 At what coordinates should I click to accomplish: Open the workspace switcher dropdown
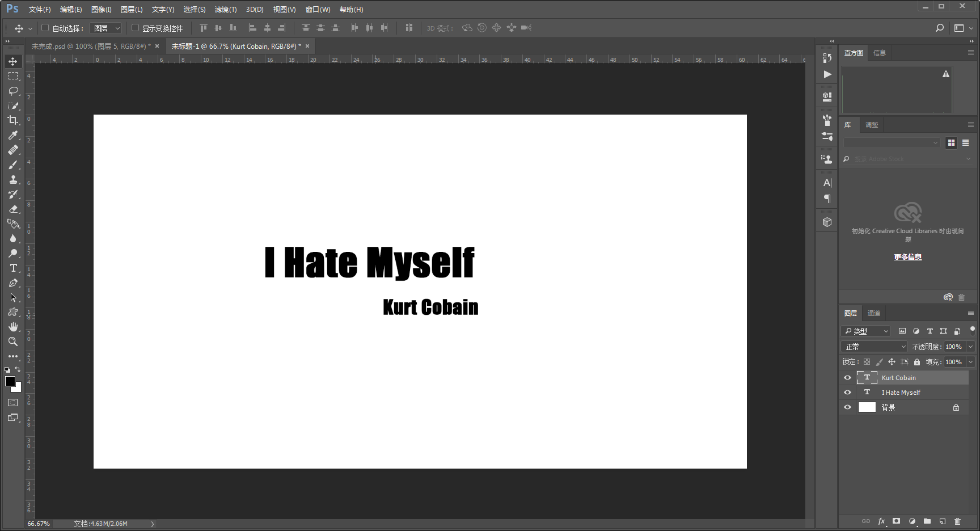coord(963,28)
